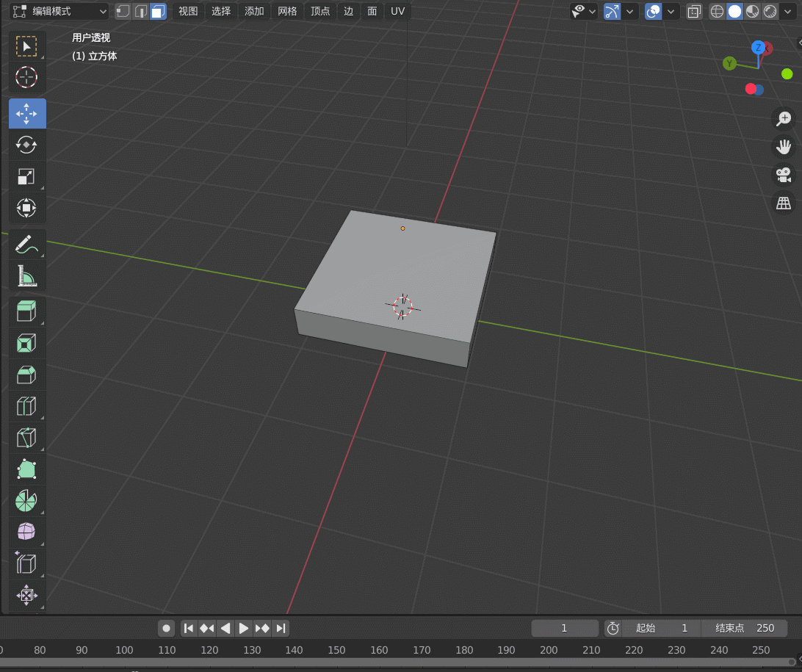Select the Spin tool
This screenshot has width=802, height=672.
(x=27, y=501)
